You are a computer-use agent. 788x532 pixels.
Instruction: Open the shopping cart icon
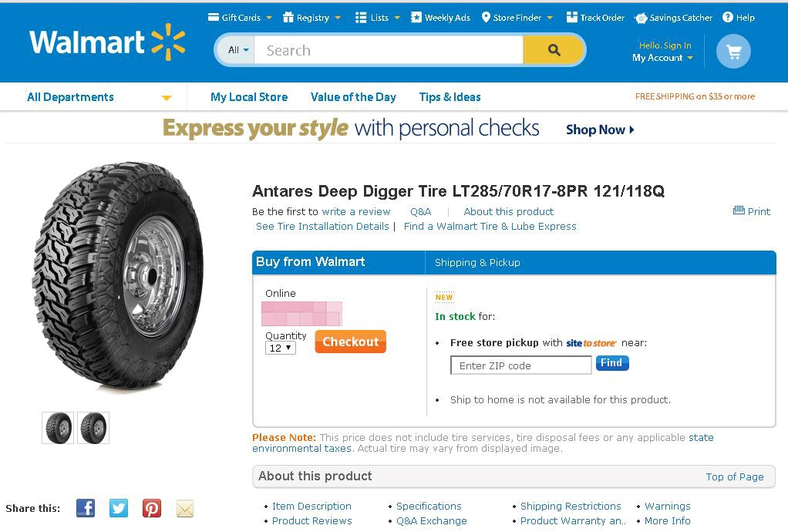point(733,52)
